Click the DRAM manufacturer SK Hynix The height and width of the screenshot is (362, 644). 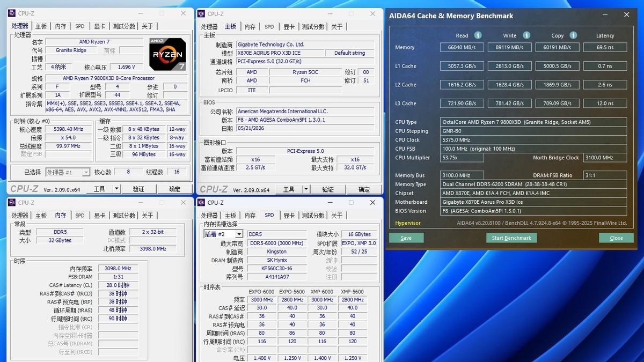[276, 260]
